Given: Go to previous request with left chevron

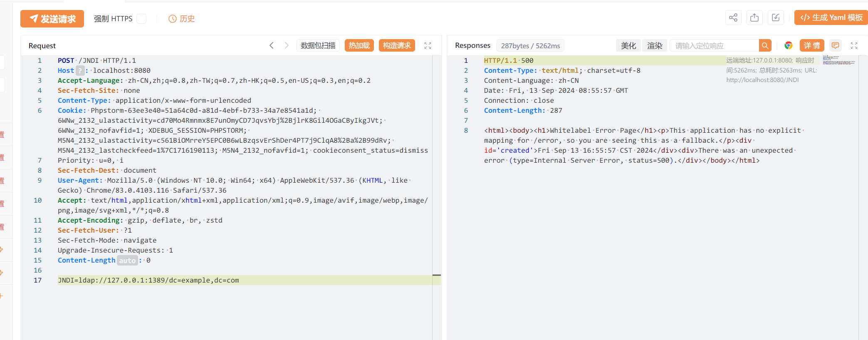Looking at the screenshot, I should tap(272, 45).
